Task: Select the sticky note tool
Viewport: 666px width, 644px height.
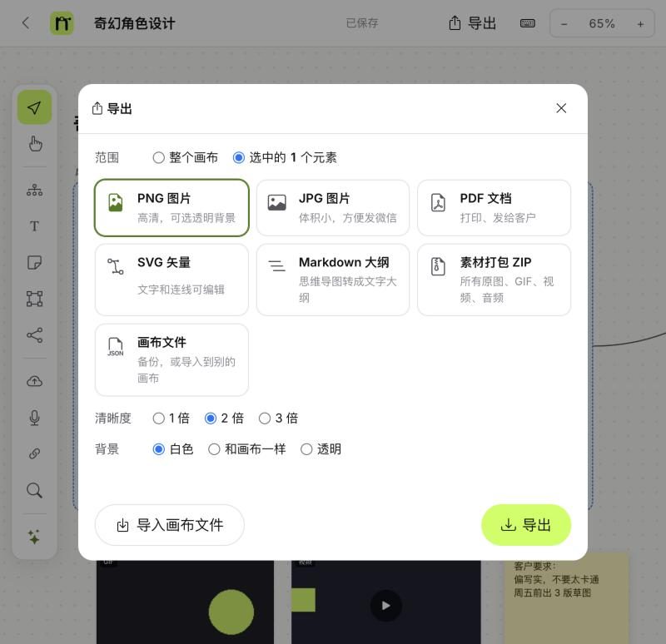Action: [34, 262]
